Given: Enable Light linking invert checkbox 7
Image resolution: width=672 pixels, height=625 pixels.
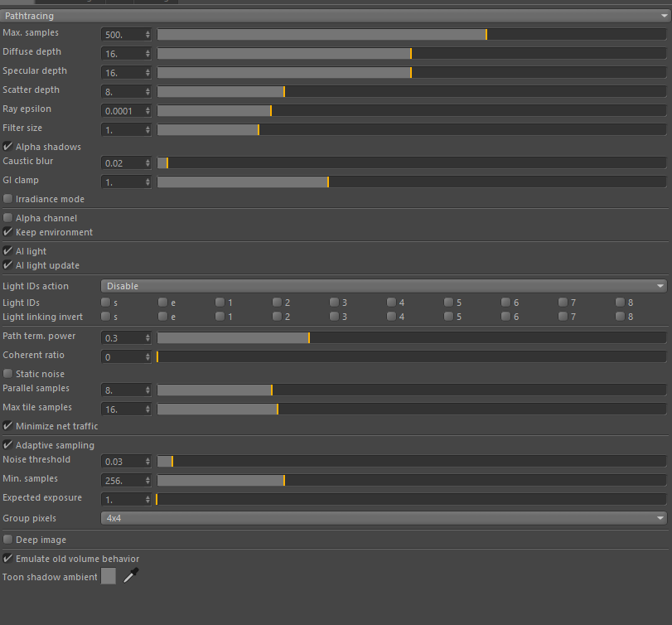Looking at the screenshot, I should click(x=563, y=317).
